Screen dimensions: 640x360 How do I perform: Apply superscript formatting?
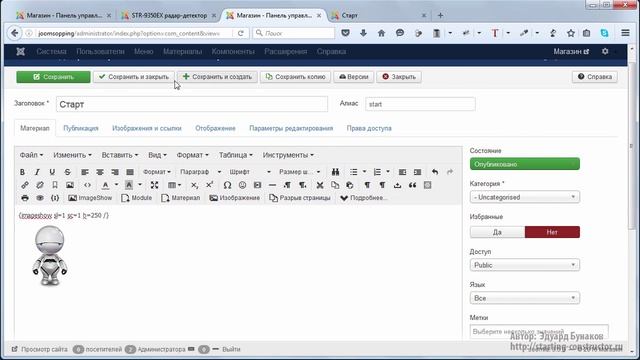(x=210, y=185)
